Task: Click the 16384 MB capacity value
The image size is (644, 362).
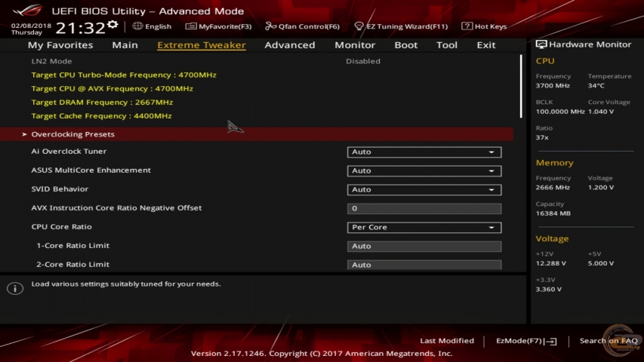Action: 553,213
